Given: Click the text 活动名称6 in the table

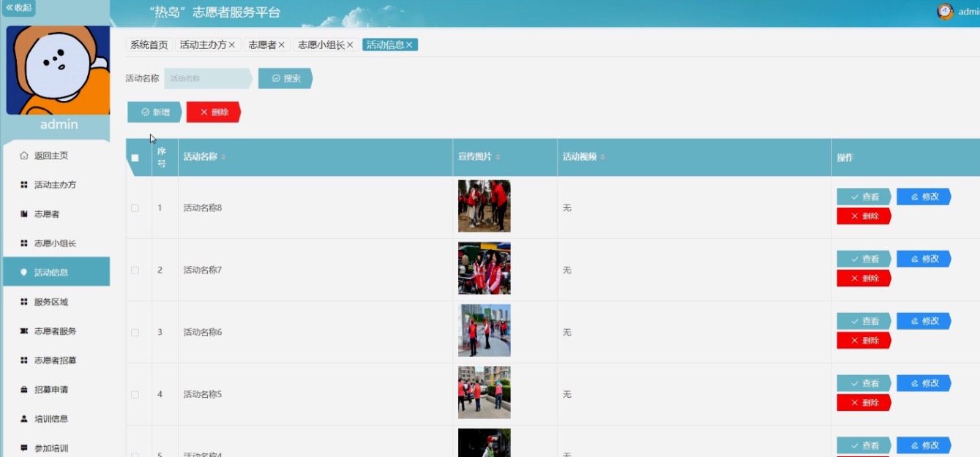Looking at the screenshot, I should click(202, 333).
